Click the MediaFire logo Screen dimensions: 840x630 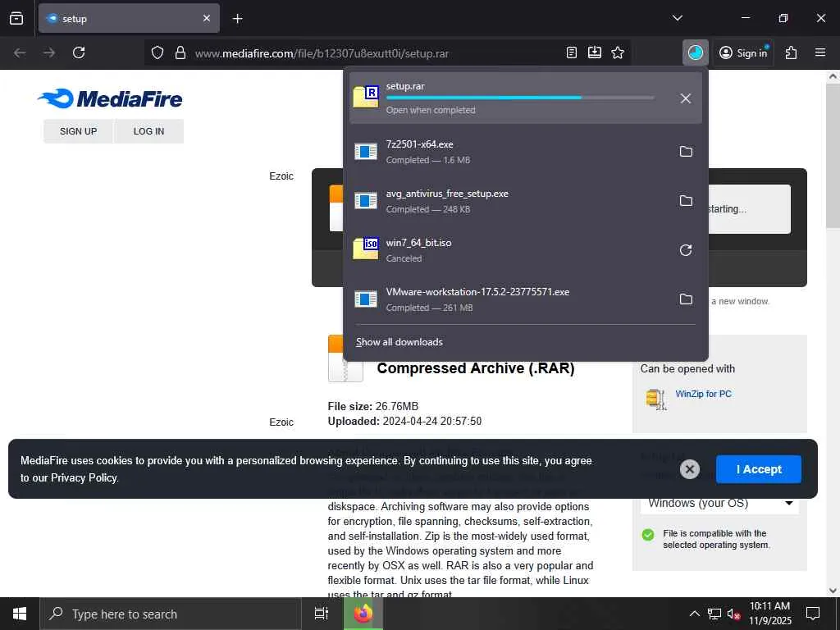[111, 98]
